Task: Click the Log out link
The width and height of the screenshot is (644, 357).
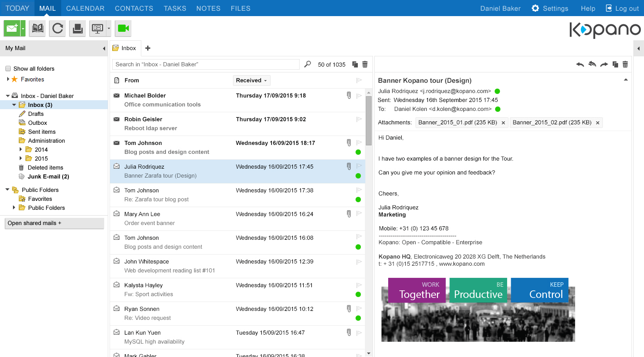Action: coord(622,8)
